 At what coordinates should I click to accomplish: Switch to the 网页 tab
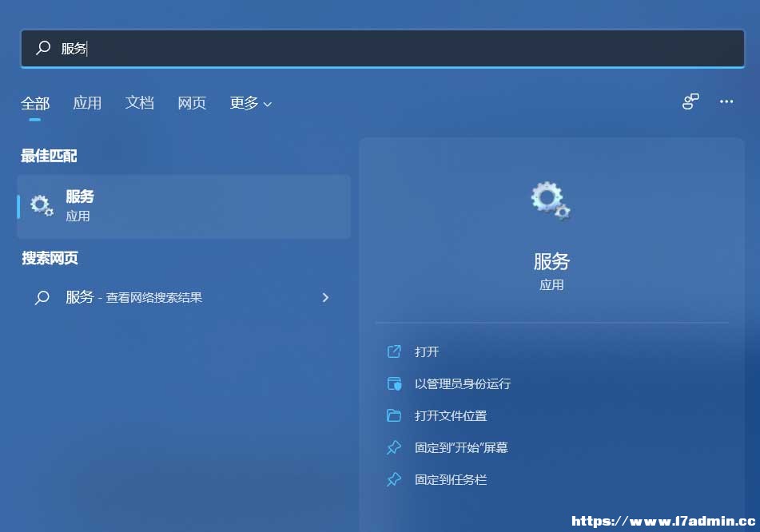(192, 103)
